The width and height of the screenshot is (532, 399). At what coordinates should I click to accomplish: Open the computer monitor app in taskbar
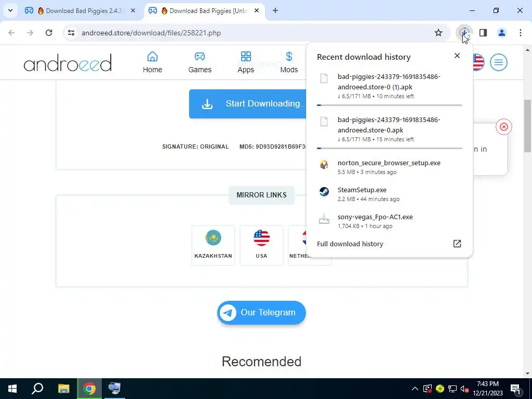click(x=115, y=389)
